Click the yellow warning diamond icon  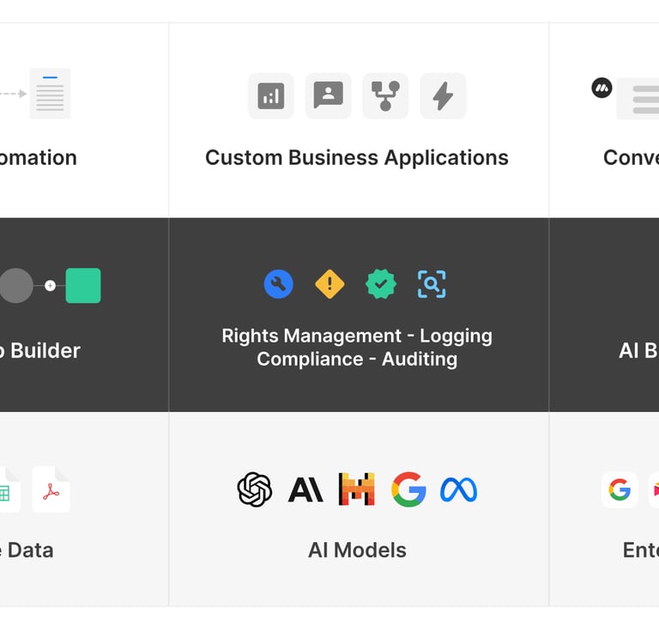(x=329, y=284)
